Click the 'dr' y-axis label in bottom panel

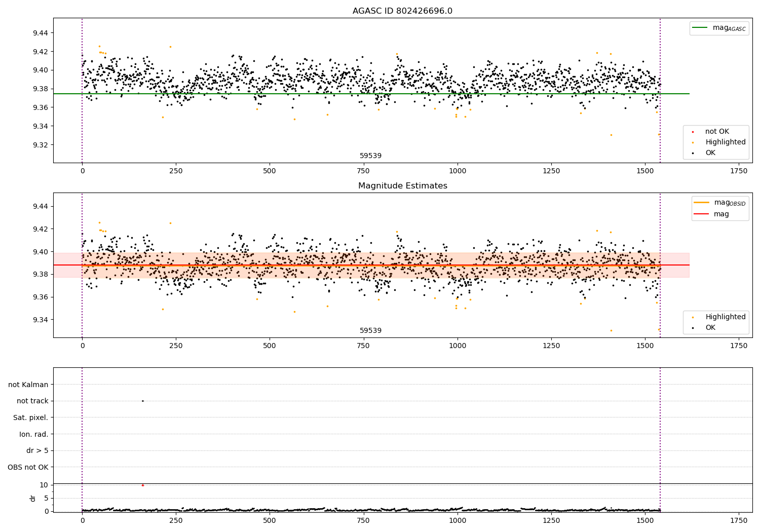coord(33,498)
